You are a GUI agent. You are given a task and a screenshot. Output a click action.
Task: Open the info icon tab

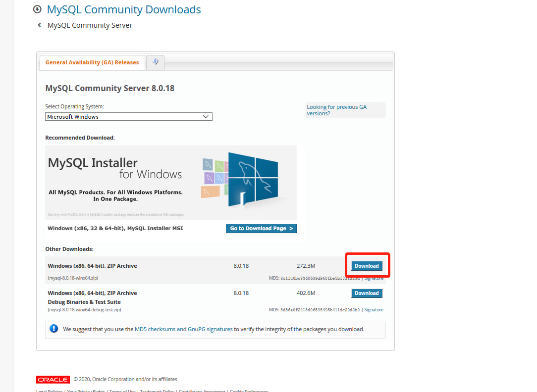pos(155,62)
